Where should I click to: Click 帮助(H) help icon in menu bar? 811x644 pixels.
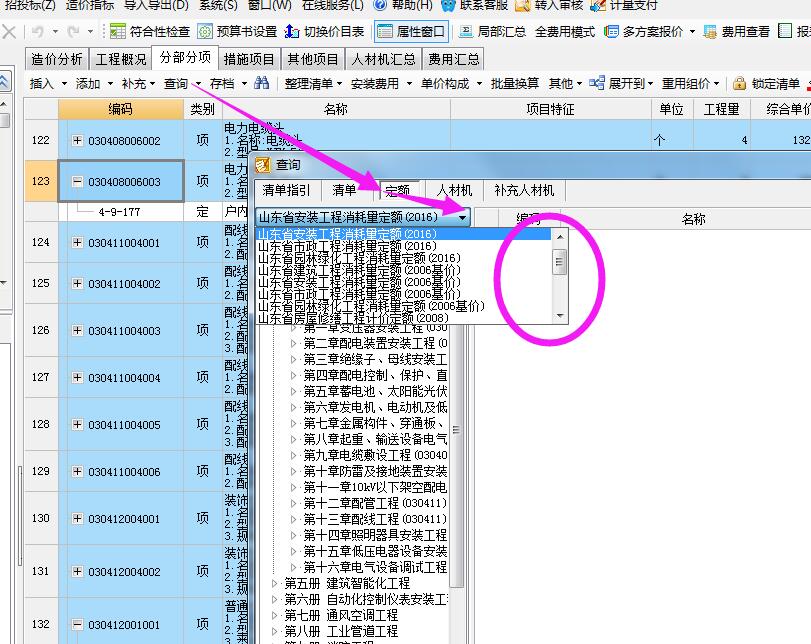click(x=380, y=5)
